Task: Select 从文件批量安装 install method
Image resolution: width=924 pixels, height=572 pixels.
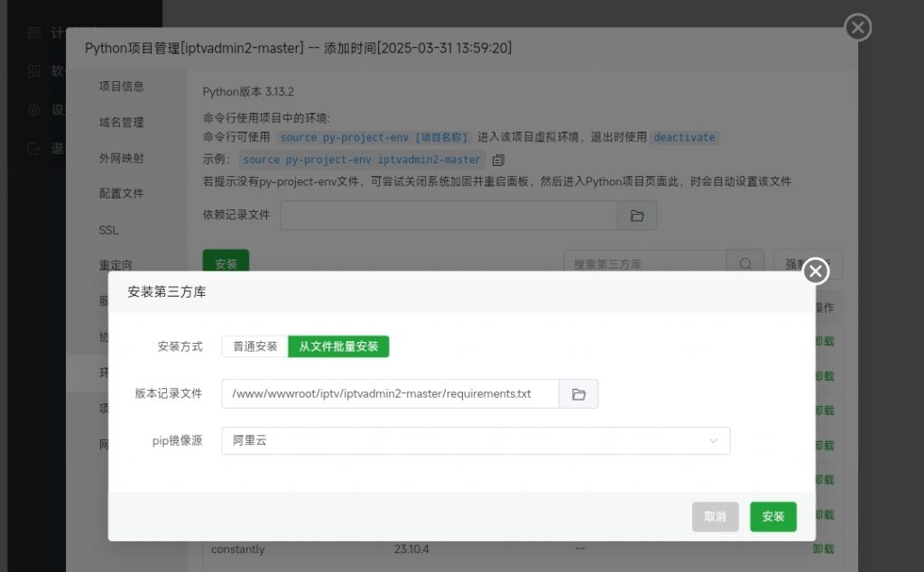Action: coord(338,346)
